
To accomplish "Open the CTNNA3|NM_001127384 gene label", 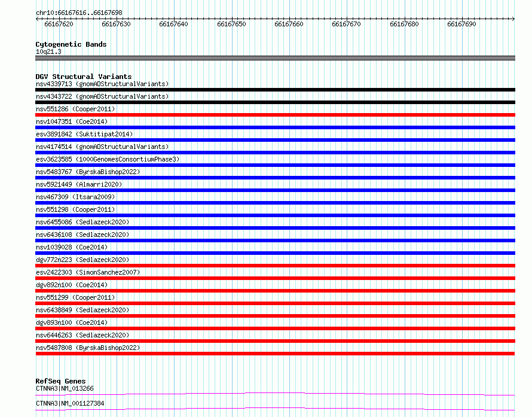I will point(70,403).
